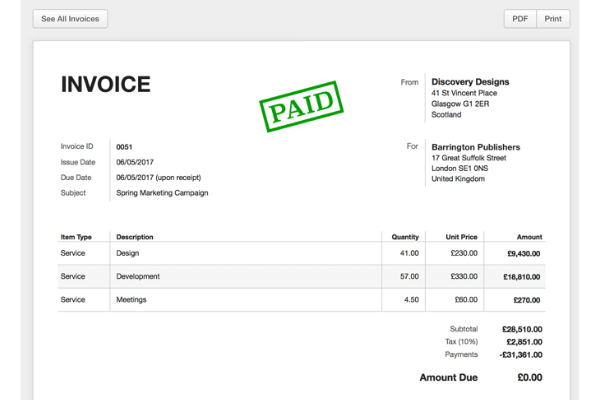Click Service type in Development row
The width and height of the screenshot is (600, 400).
73,276
